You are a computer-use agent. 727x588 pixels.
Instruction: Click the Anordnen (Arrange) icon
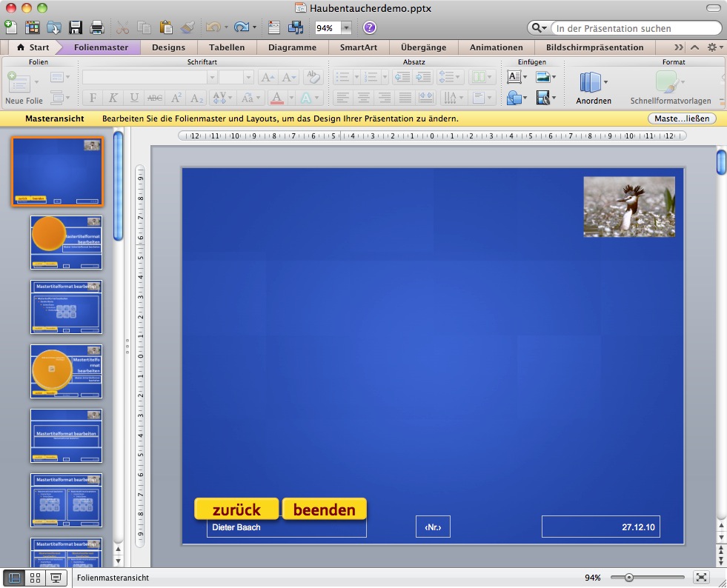[590, 83]
